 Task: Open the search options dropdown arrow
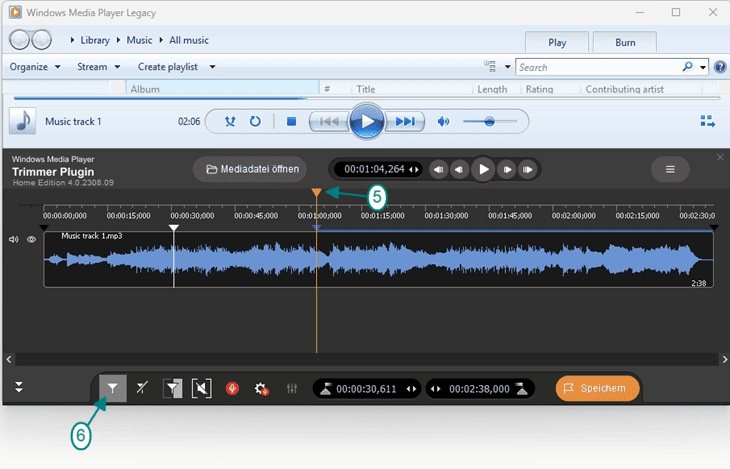tap(703, 68)
